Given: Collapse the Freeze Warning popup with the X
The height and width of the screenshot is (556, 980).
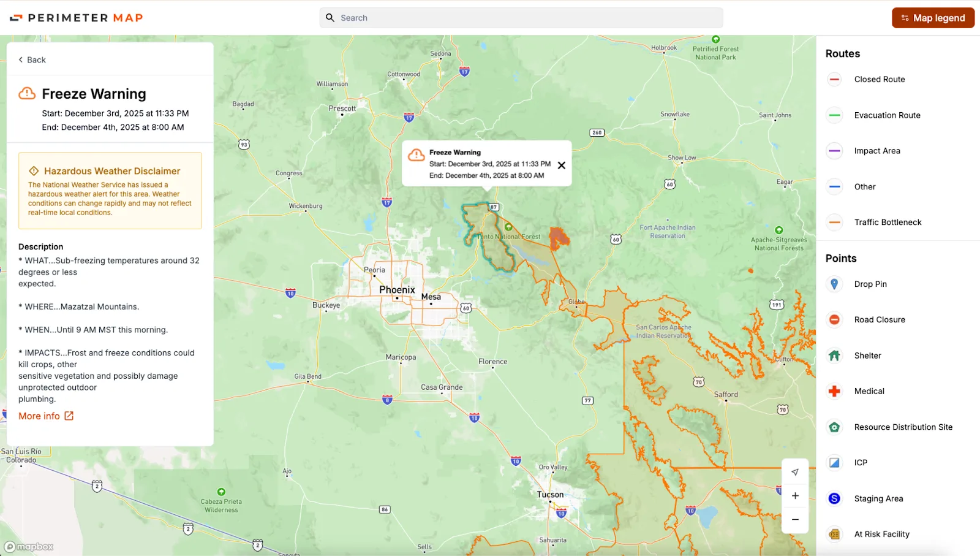Looking at the screenshot, I should click(562, 165).
